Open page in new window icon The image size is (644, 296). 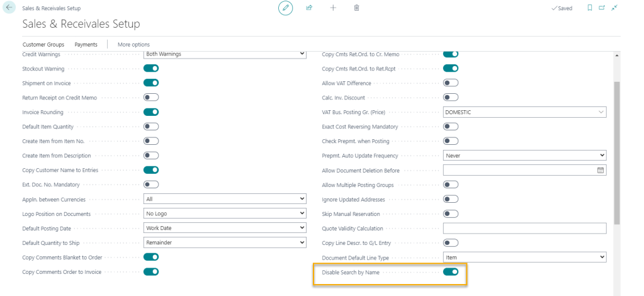(x=601, y=8)
